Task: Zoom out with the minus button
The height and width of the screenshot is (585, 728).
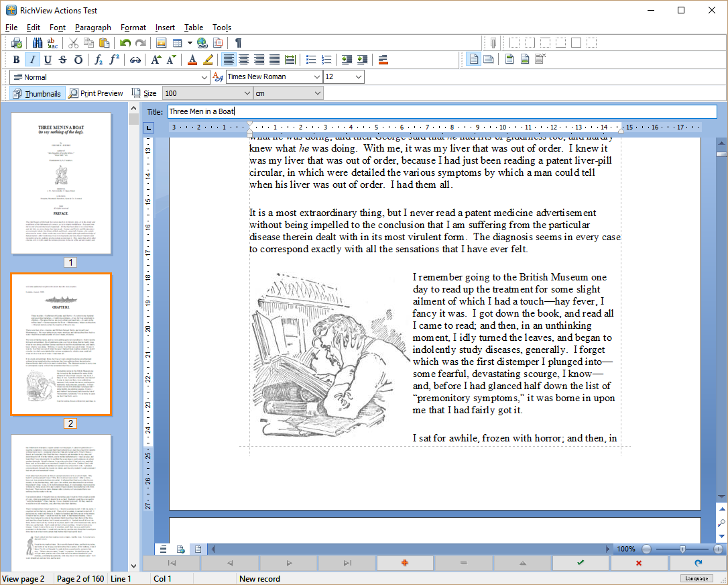Action: point(646,549)
